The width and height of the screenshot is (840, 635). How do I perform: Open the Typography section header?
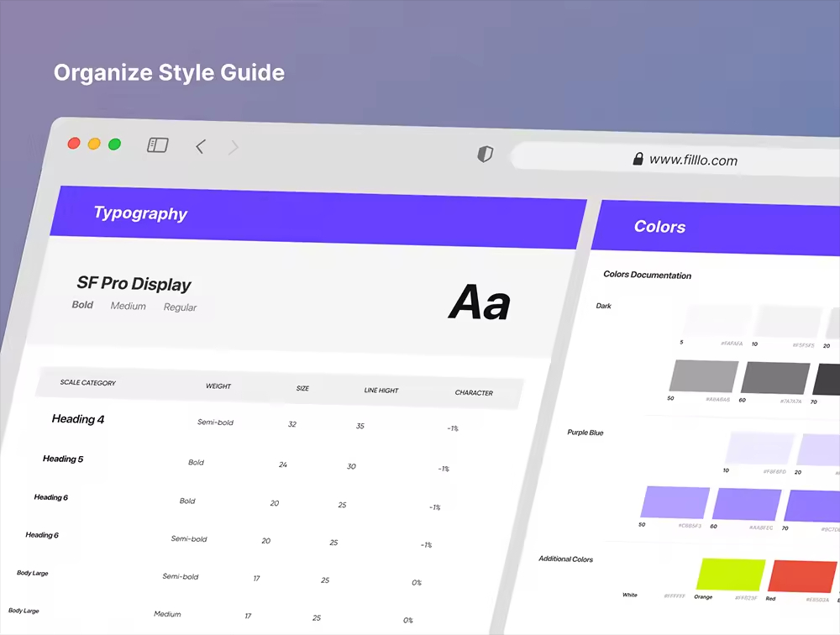(140, 213)
